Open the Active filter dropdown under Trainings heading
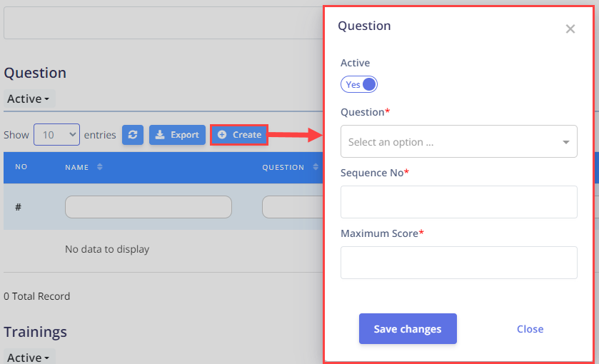599x364 pixels. 29,358
